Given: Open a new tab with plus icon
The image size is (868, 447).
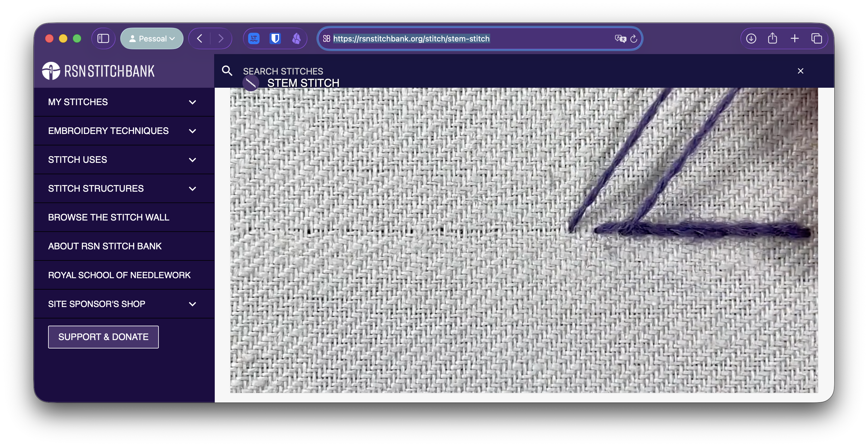Looking at the screenshot, I should point(795,38).
